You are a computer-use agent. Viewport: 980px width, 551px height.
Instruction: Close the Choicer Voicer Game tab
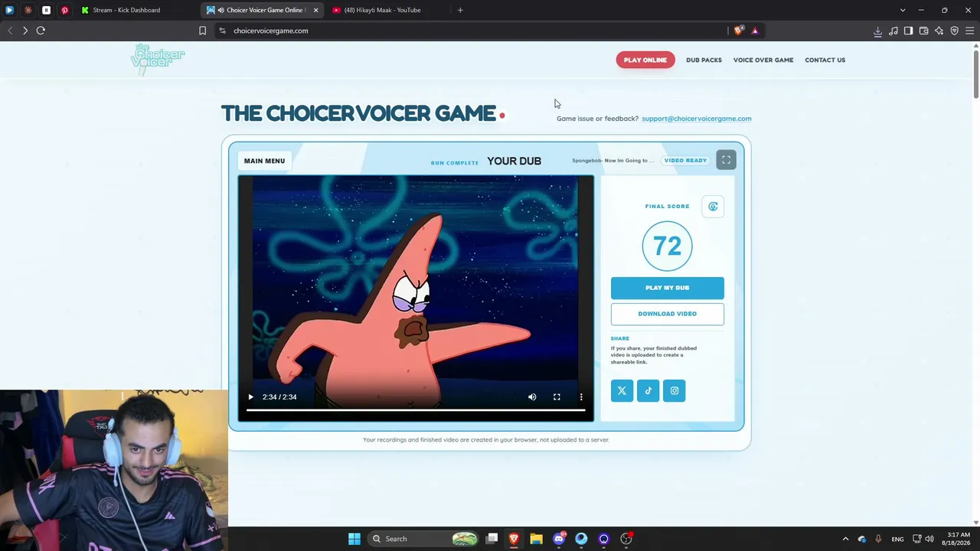pyautogui.click(x=315, y=10)
